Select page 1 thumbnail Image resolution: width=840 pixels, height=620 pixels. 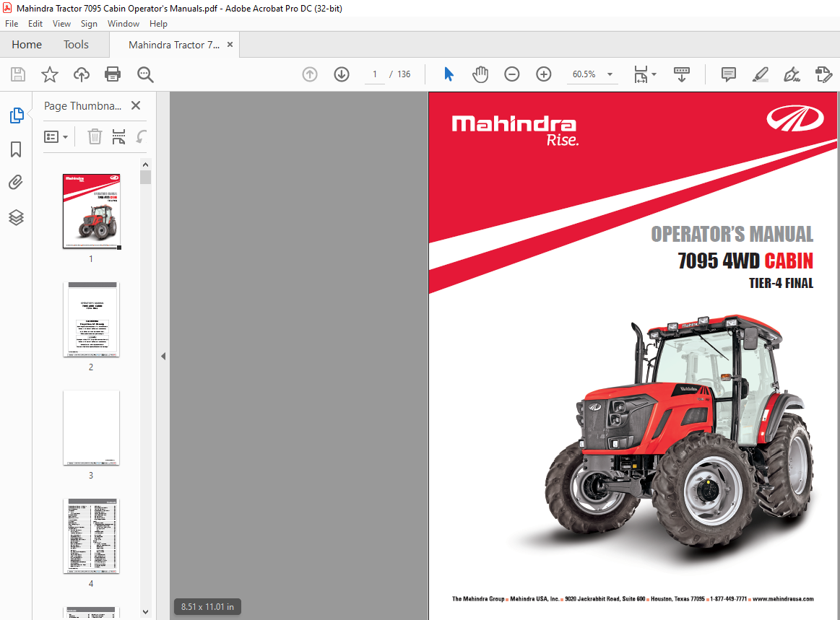tap(91, 211)
